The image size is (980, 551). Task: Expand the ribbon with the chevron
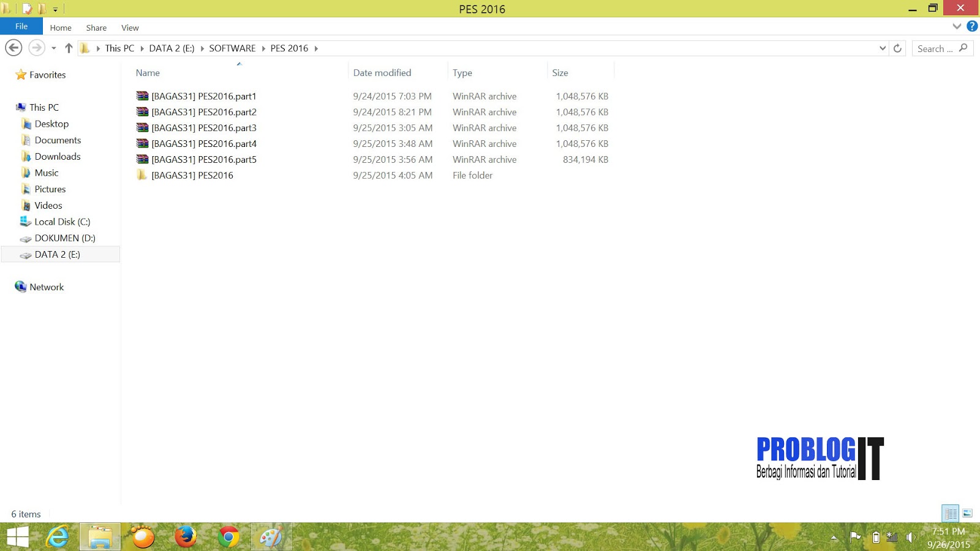pos(957,26)
